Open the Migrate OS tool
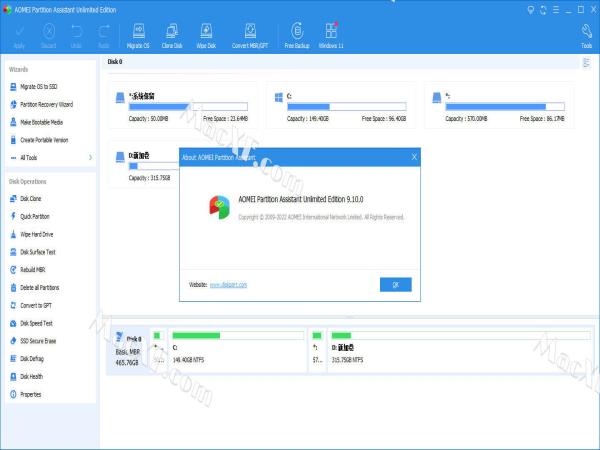Viewport: 600px width, 450px height. [x=138, y=37]
